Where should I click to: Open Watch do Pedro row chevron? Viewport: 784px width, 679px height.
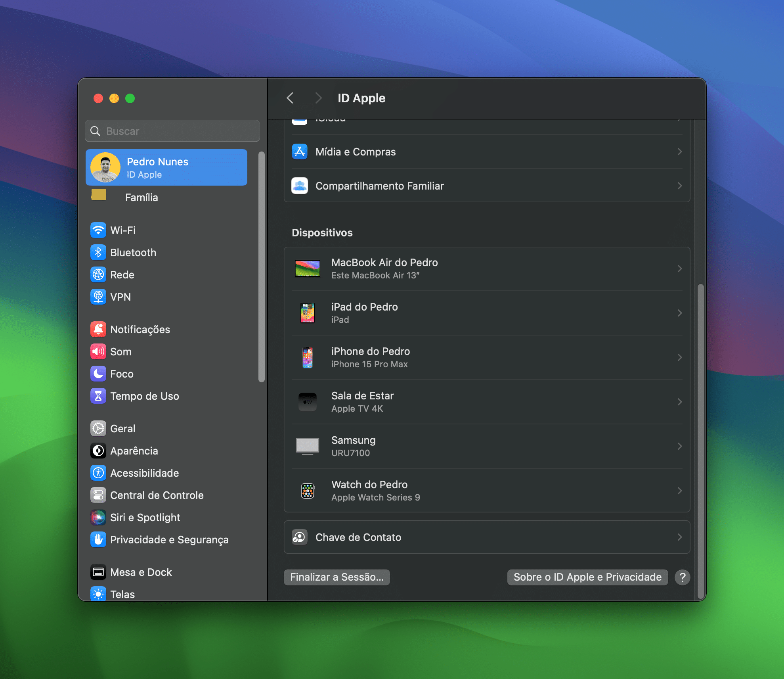pos(679,491)
